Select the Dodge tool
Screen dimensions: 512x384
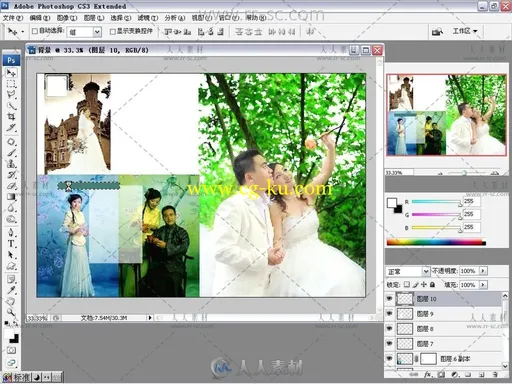pyautogui.click(x=11, y=219)
